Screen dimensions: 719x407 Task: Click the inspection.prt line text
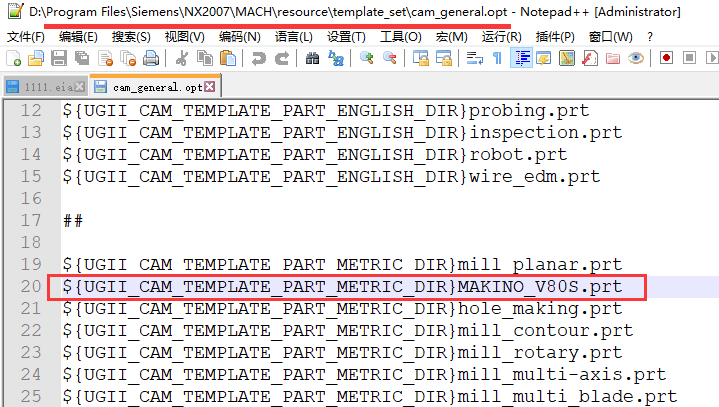pos(342,132)
